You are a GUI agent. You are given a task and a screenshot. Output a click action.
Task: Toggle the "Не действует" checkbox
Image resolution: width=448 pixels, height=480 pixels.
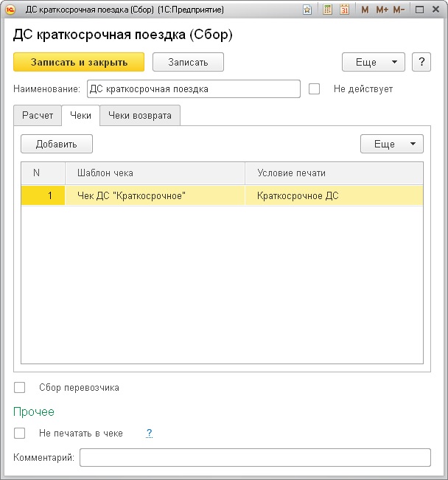[x=315, y=89]
